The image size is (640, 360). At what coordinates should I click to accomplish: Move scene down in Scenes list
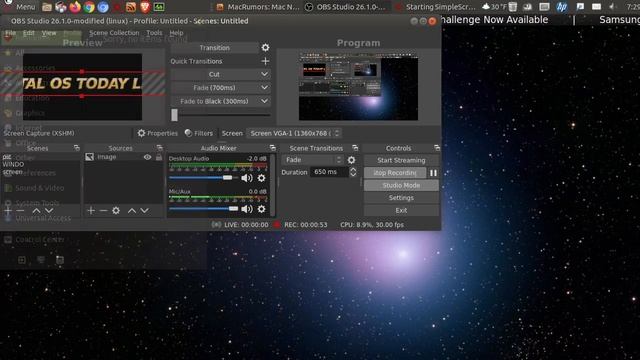49,211
